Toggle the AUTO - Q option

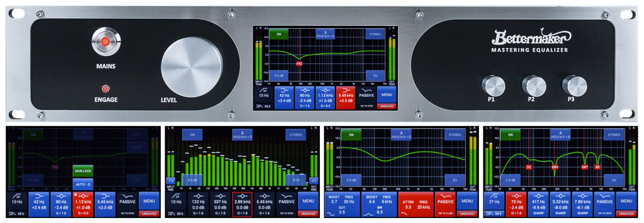click(83, 184)
